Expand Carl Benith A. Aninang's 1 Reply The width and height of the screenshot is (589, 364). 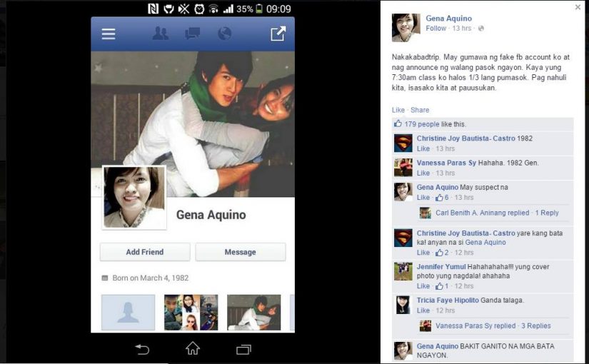[x=547, y=213]
